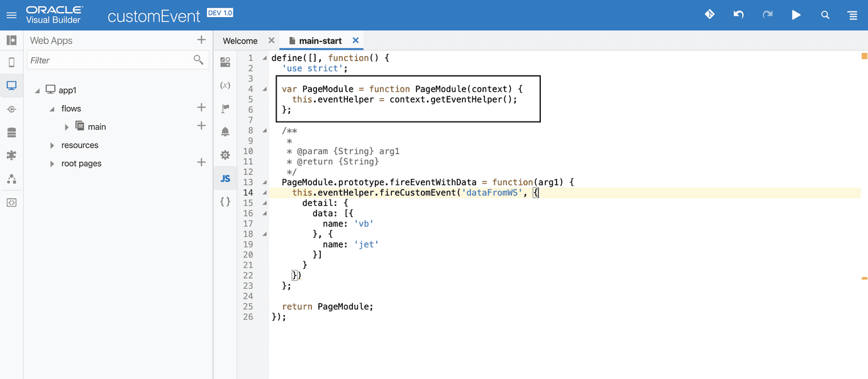Click the top orange scrollbar warning marker

pyautogui.click(x=864, y=57)
